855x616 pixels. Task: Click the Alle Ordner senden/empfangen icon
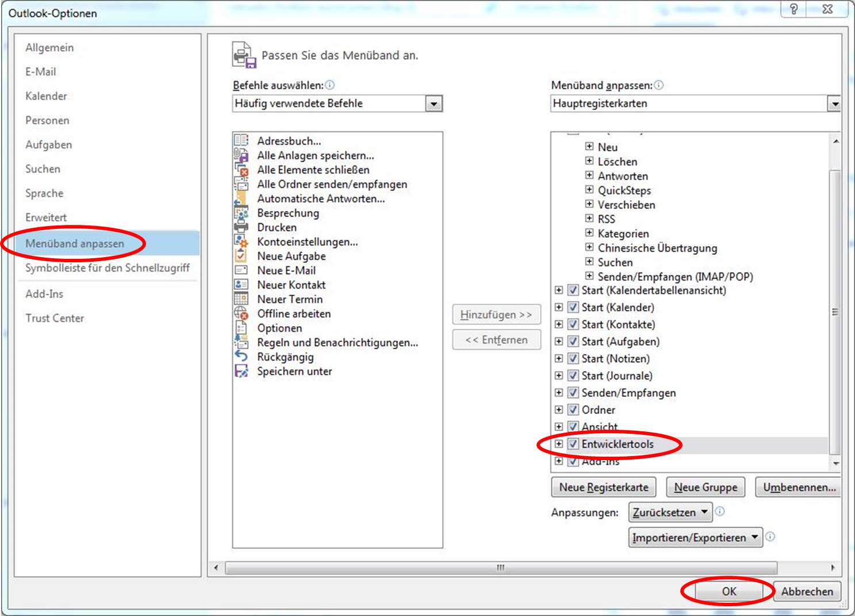coord(241,183)
